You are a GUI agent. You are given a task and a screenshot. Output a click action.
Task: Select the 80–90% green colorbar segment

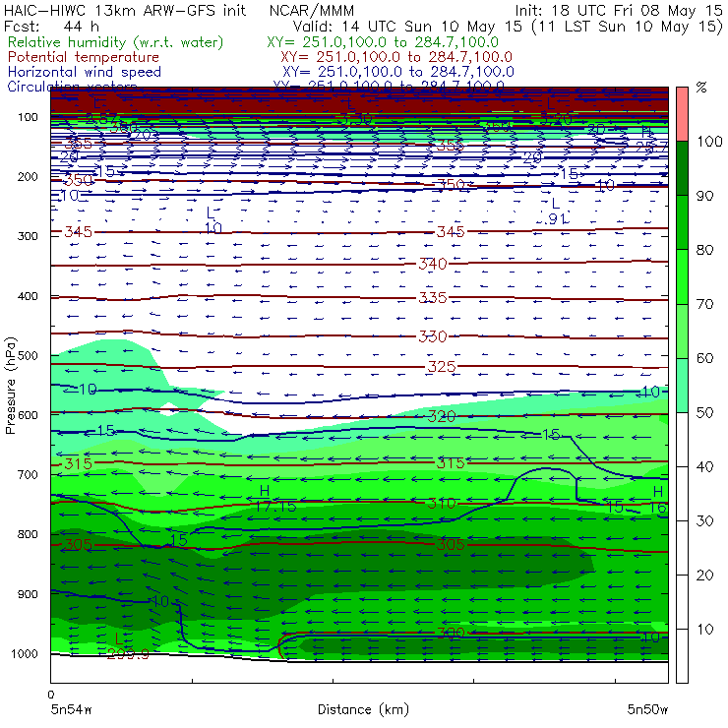click(682, 222)
